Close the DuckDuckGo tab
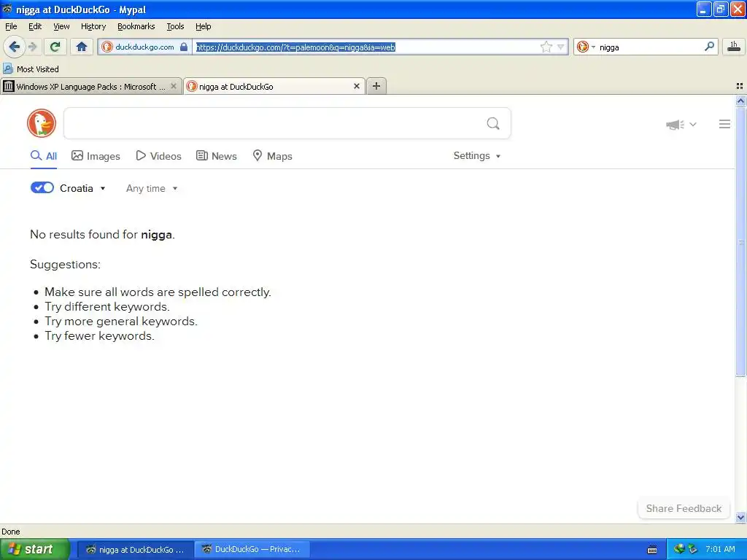The height and width of the screenshot is (560, 747). click(356, 86)
